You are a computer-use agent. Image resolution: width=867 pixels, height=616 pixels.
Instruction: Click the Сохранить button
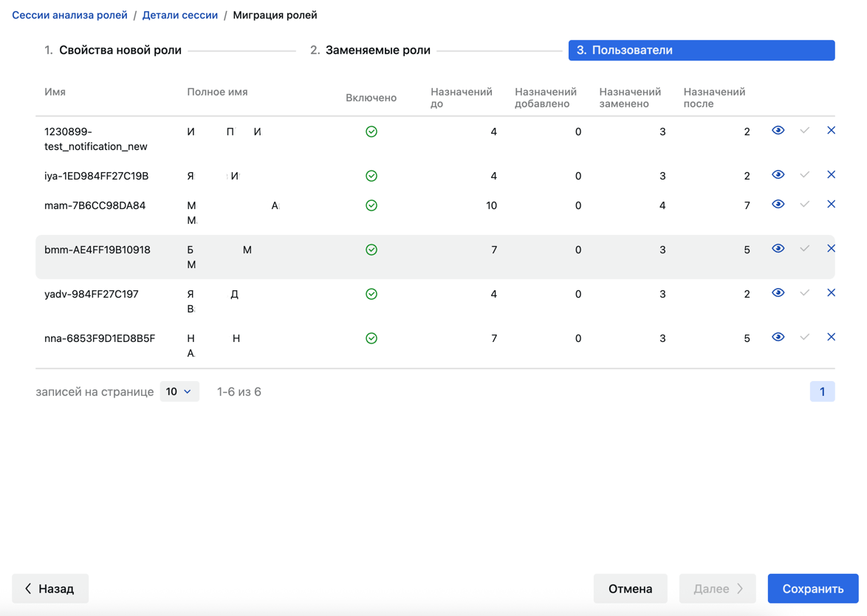point(813,589)
